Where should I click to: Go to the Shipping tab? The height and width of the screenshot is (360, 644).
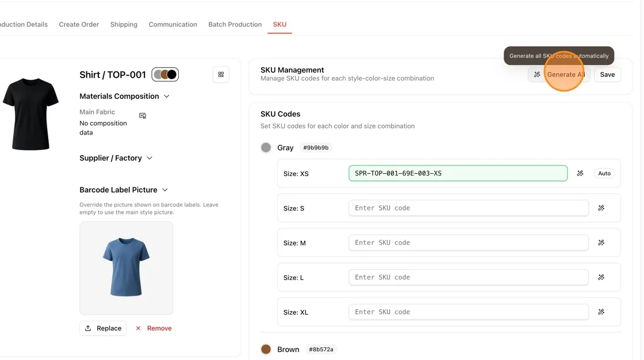click(x=124, y=24)
